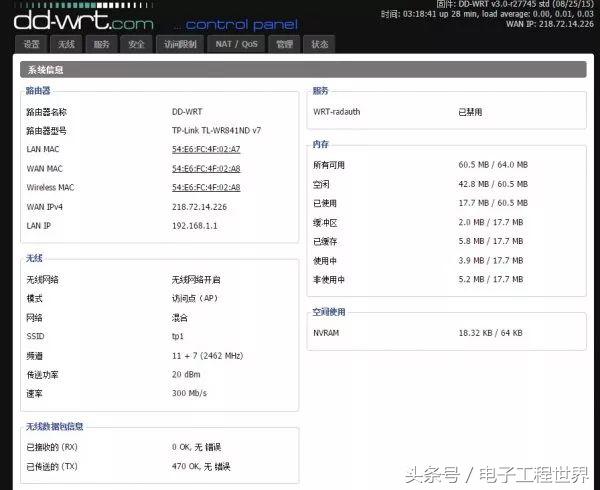Select LAN IP value 192.168.1.1
Screen dimensions: 600x490
tap(195, 226)
